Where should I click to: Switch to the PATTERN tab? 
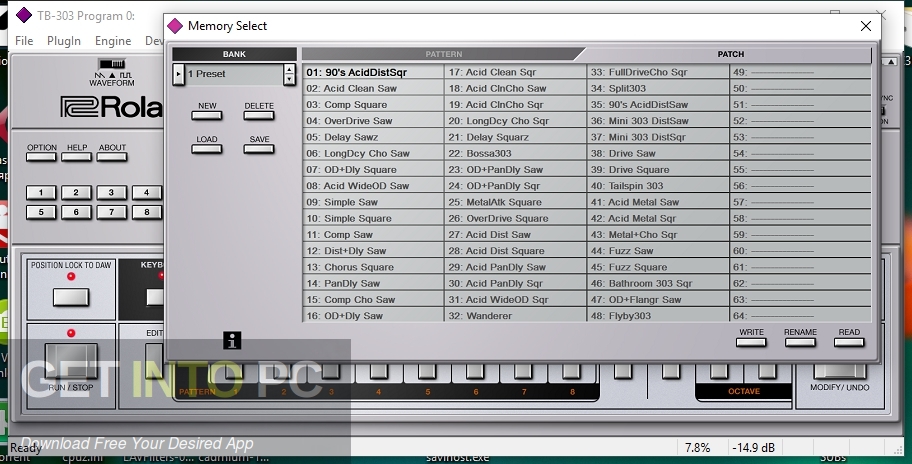pyautogui.click(x=443, y=54)
